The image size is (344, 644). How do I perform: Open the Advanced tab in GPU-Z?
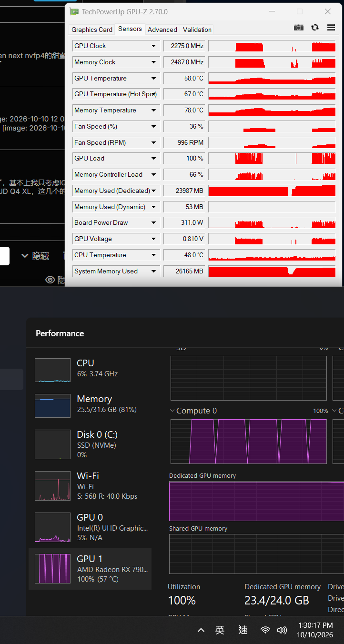162,30
